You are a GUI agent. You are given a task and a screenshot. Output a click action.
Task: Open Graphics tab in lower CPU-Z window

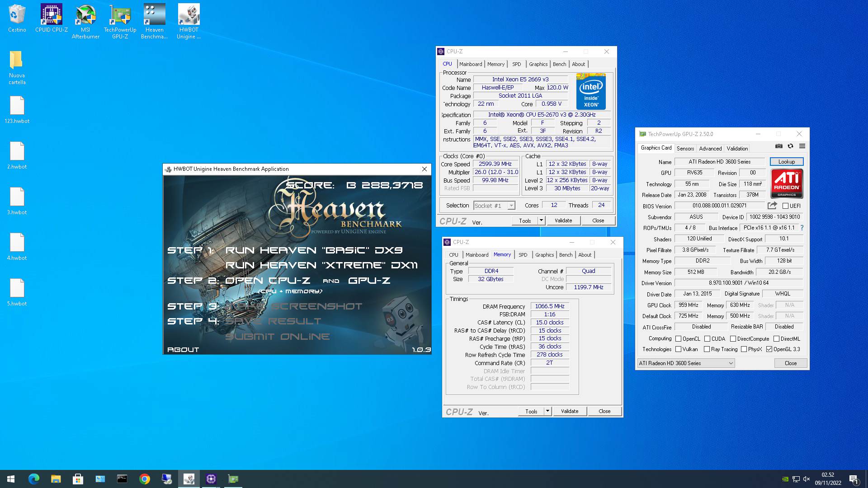(x=544, y=255)
